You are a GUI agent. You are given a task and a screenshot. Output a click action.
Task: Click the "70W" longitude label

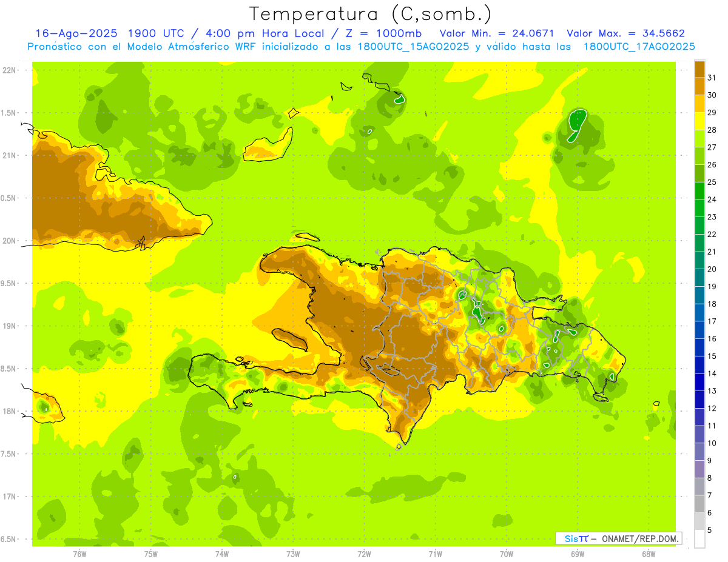507,554
